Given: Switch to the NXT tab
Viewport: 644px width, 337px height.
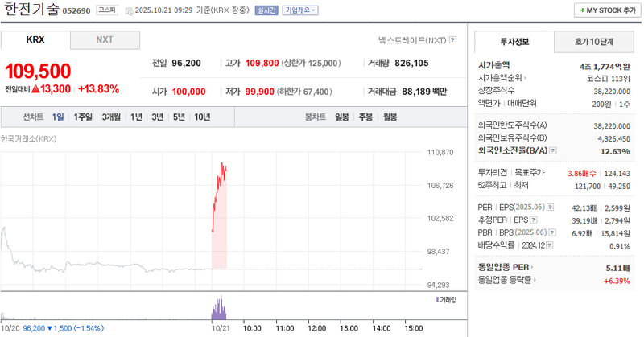Looking at the screenshot, I should (105, 39).
